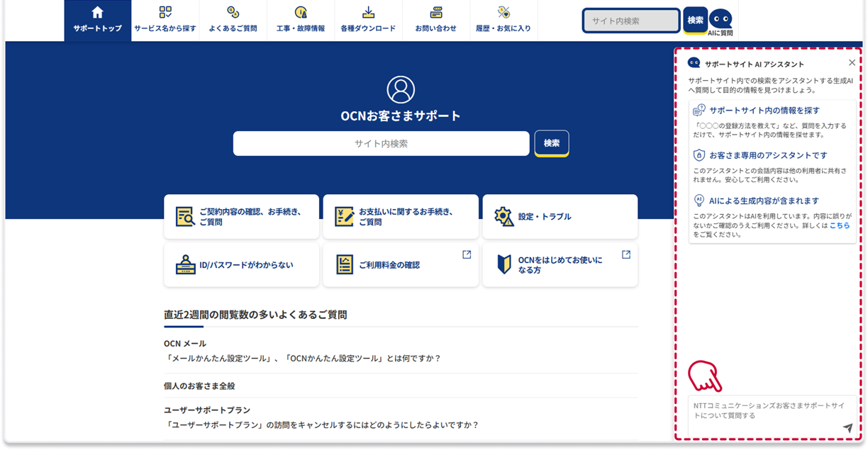Click ユーザーサポートプラン category heading

tap(207, 410)
